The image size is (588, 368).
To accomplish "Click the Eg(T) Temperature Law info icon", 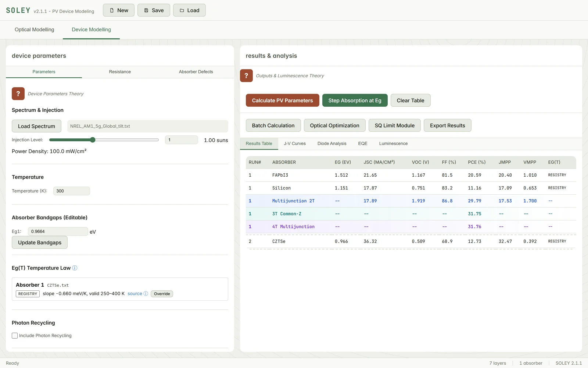I will point(75,268).
